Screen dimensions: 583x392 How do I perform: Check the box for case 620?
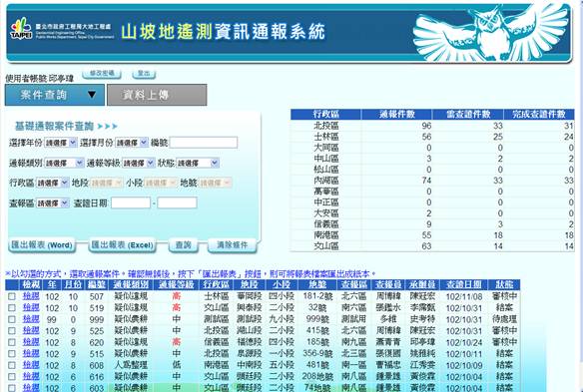tap(12, 342)
